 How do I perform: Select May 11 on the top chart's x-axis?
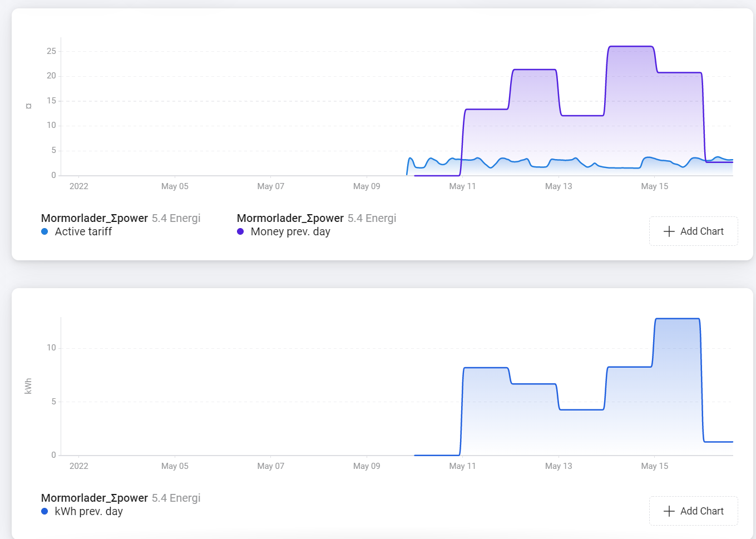[x=462, y=186]
